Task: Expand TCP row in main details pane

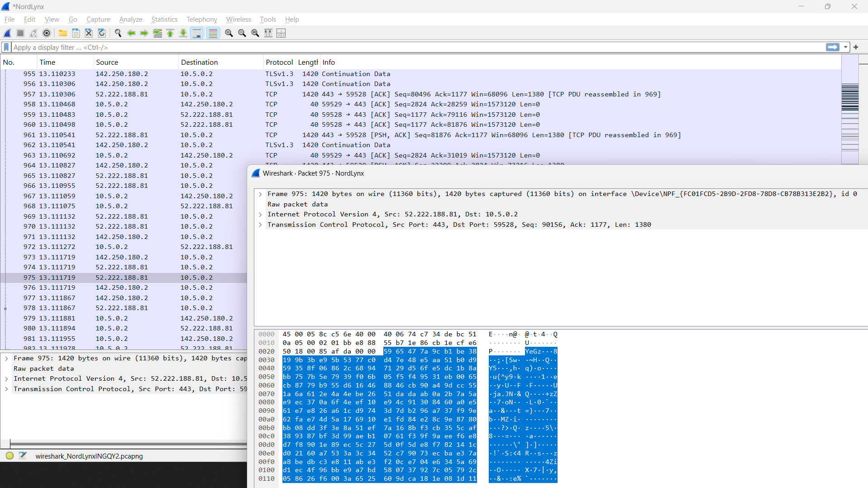Action: point(7,389)
